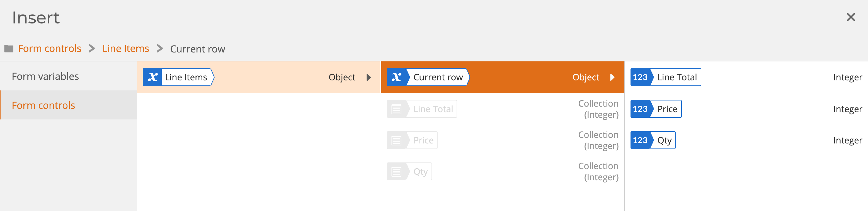Screen dimensions: 868x211
Task: Click the 123 icon beside Qty
Action: 640,140
